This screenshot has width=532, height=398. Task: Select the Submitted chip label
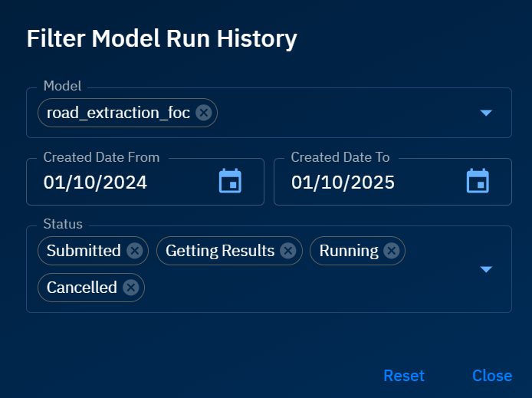pos(84,251)
